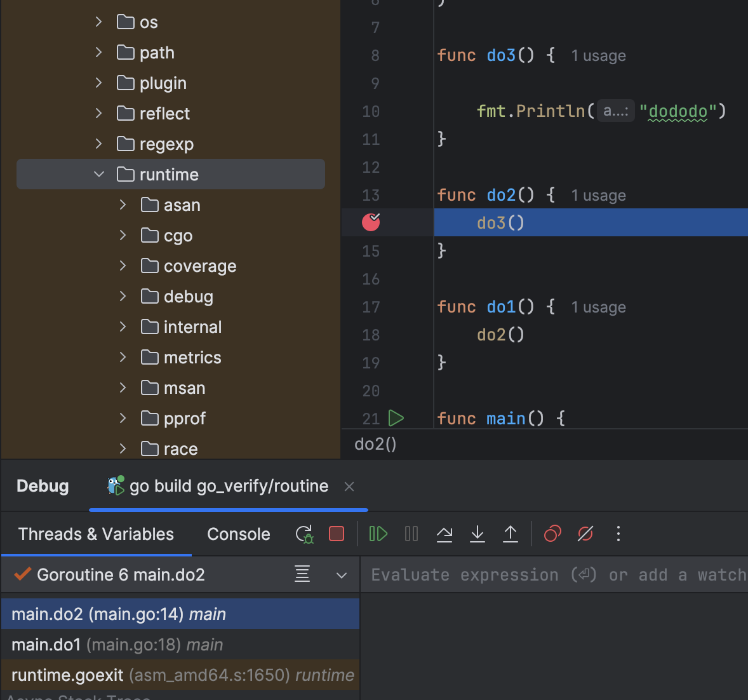Stop the debug session with the red square
This screenshot has width=748, height=700.
337,534
